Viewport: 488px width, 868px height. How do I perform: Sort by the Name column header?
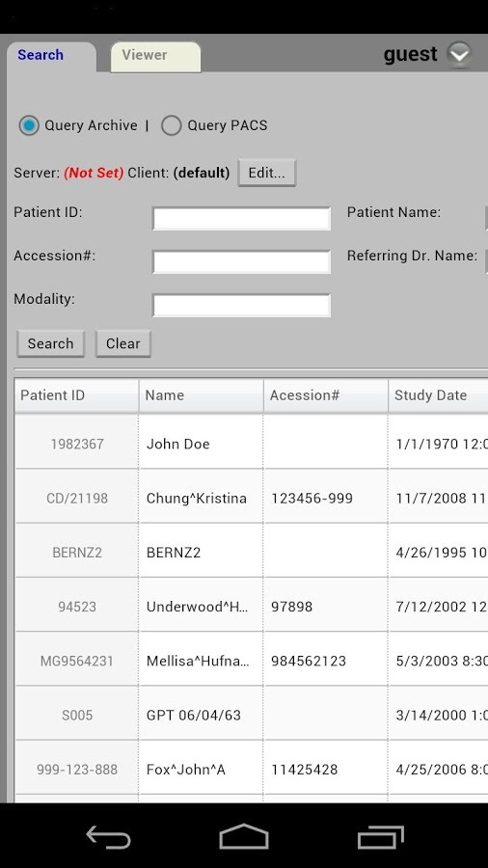tap(202, 395)
